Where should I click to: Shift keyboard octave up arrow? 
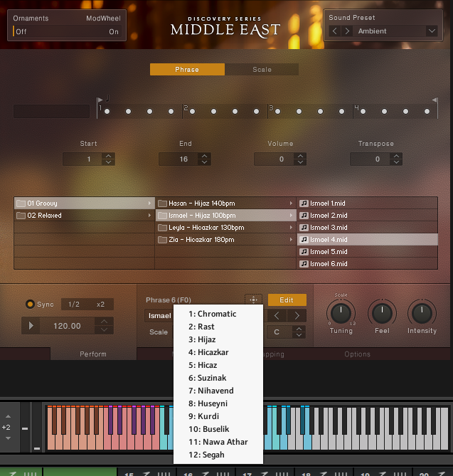click(9, 416)
